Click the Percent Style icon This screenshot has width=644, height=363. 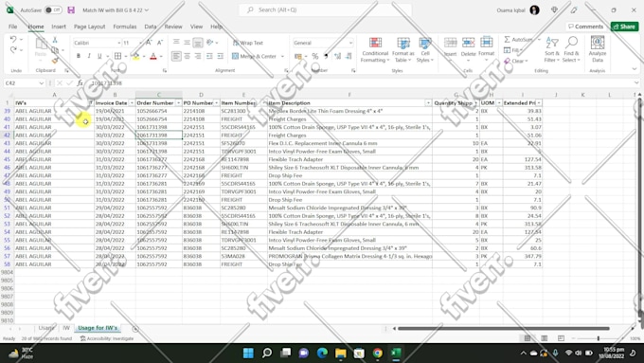tap(315, 56)
